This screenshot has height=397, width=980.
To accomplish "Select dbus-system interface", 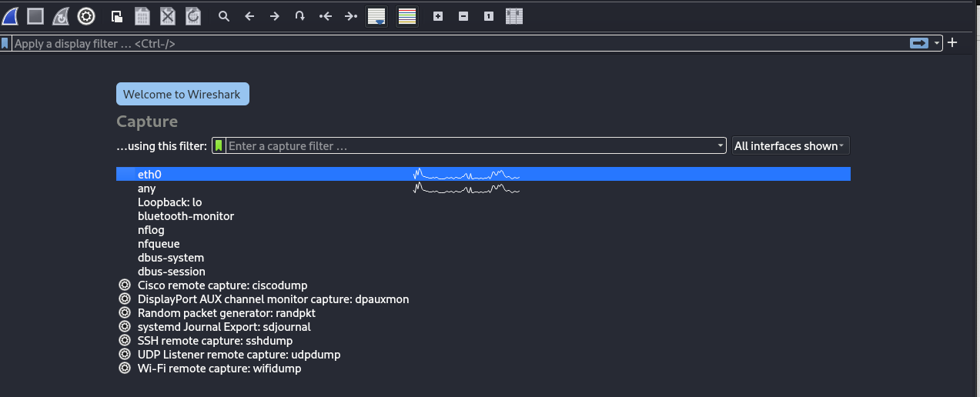I will click(x=483, y=258).
